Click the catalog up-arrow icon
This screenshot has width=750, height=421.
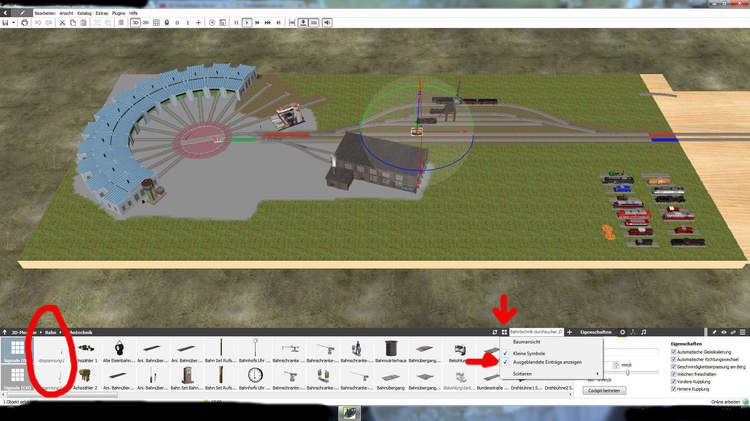coord(5,332)
